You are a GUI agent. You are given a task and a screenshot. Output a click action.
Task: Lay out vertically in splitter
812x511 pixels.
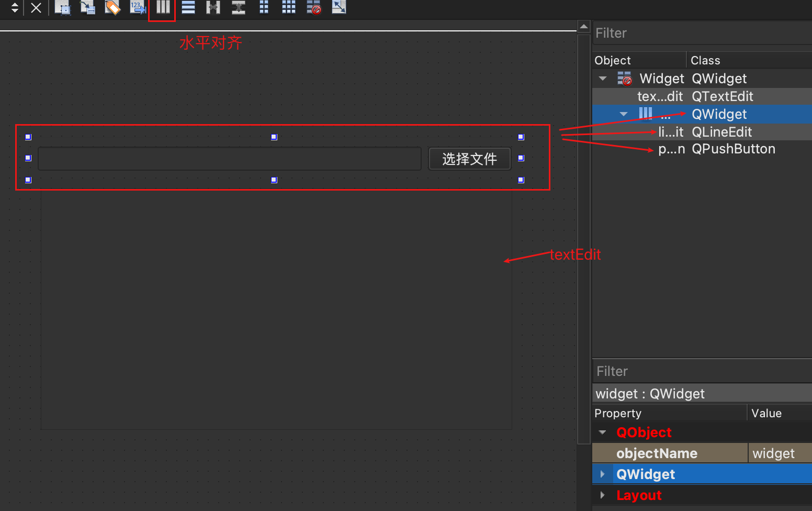(239, 7)
